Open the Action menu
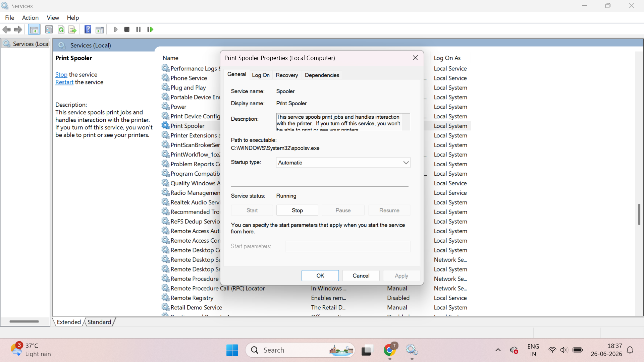 tap(30, 18)
